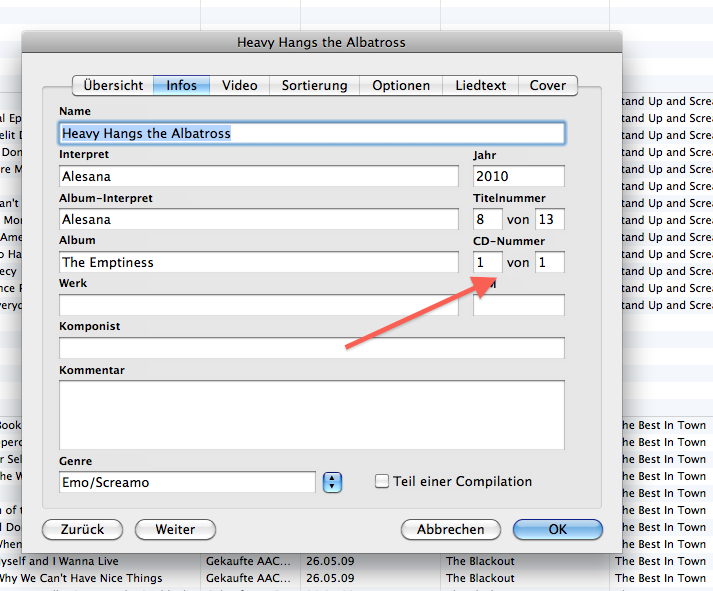Select the 'yself and I Wanna Live' song row

tap(356, 561)
